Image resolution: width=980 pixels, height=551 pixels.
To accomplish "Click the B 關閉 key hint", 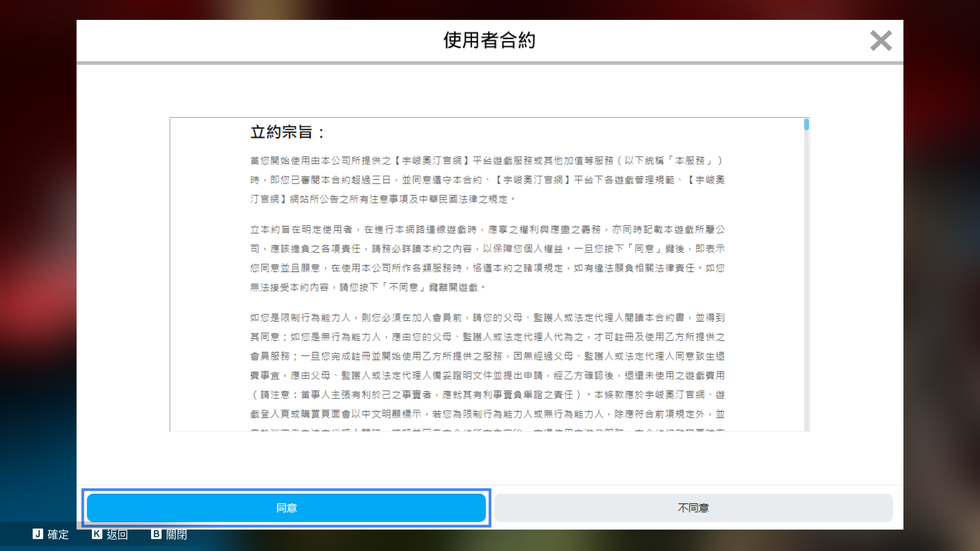I will (x=169, y=534).
